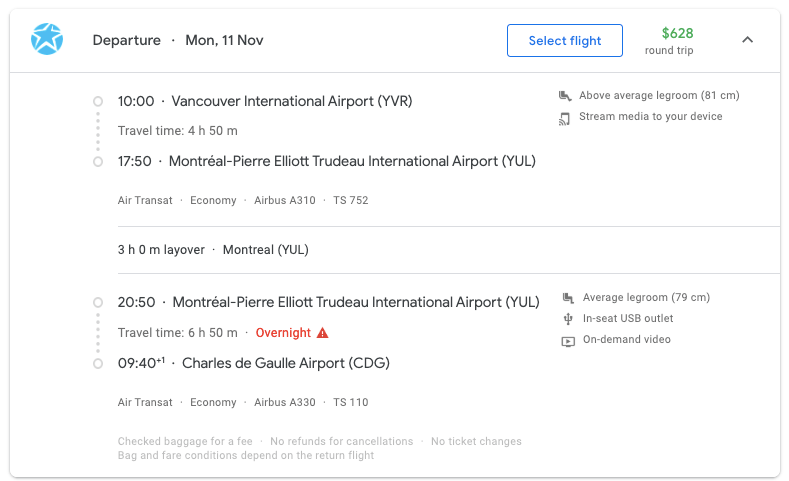This screenshot has height=481, width=789.
Task: Click the 20:50 Montréal departure circle marker
Action: click(98, 302)
